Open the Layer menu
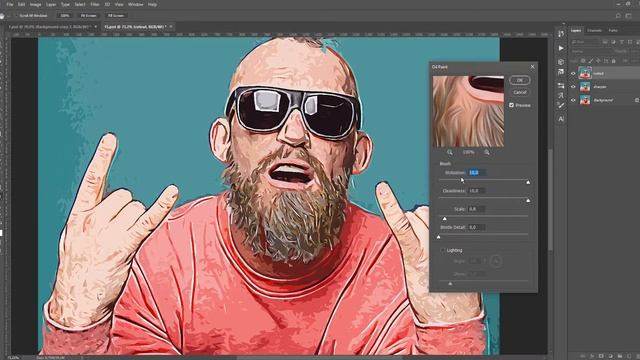Viewport: 640px width, 360px height. point(51,4)
